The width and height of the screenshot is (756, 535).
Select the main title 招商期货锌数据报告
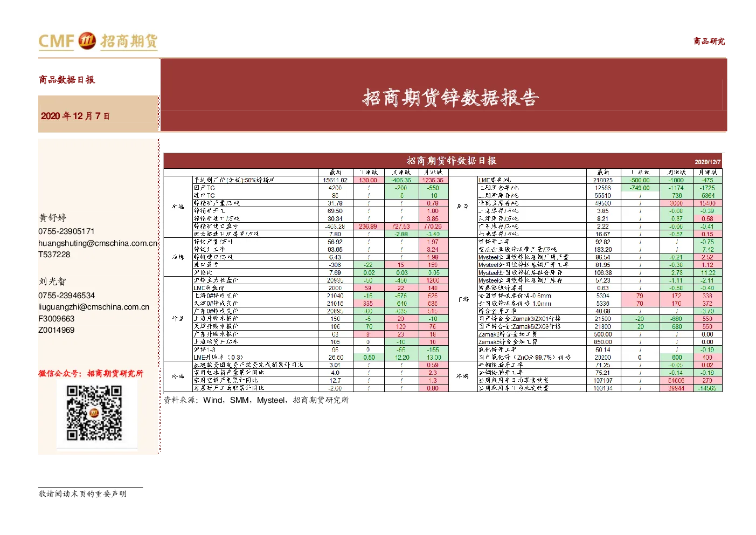tap(450, 98)
